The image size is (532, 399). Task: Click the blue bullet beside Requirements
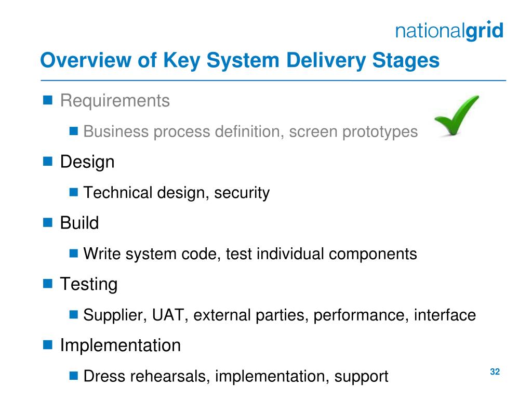(x=48, y=100)
